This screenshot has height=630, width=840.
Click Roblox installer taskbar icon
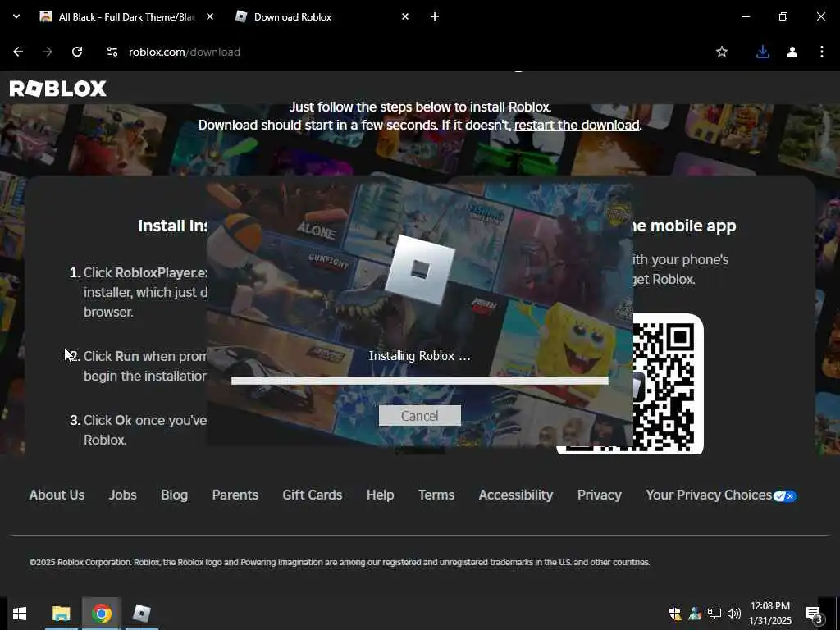(141, 614)
